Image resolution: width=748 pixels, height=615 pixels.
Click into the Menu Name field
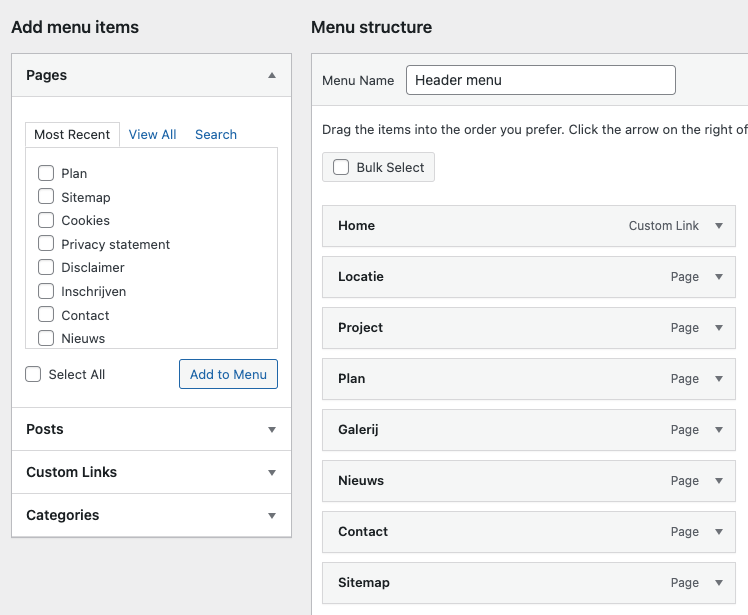pyautogui.click(x=540, y=80)
